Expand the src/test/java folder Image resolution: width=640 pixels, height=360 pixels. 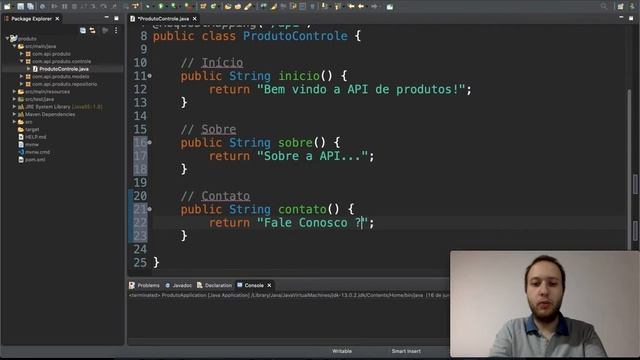point(14,99)
